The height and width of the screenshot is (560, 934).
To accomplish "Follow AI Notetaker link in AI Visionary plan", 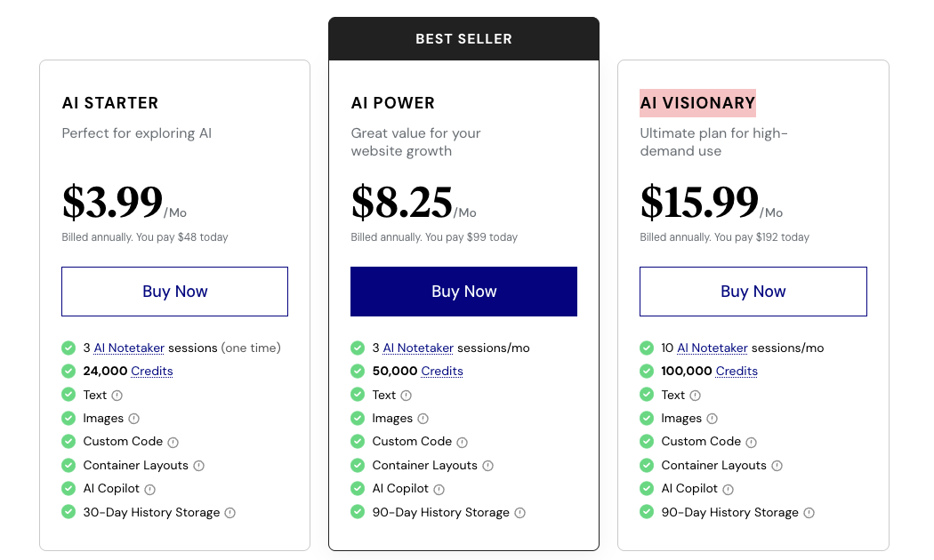I will point(713,348).
